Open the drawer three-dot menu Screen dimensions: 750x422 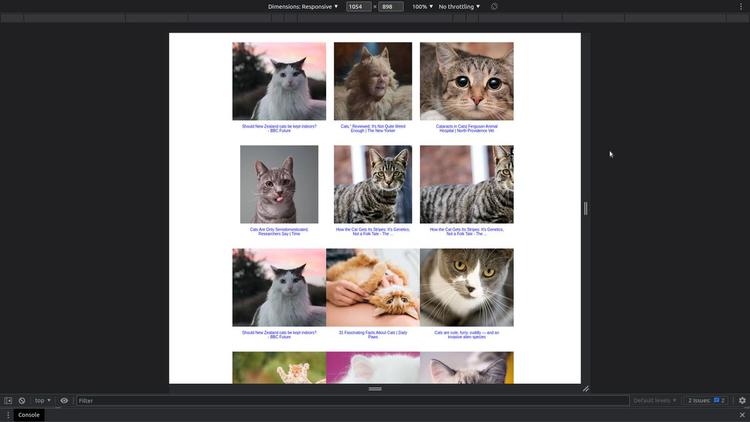coord(8,414)
